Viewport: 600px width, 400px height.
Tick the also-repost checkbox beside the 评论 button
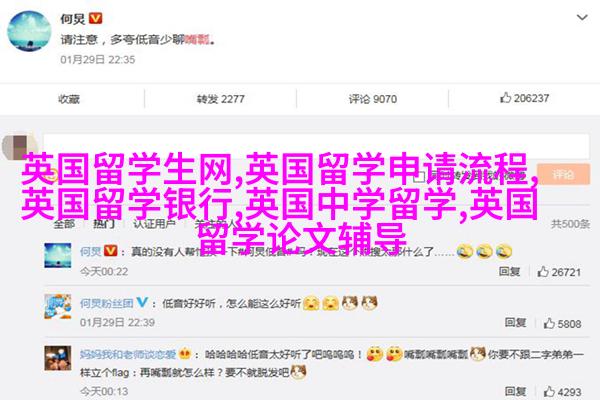click(x=419, y=176)
